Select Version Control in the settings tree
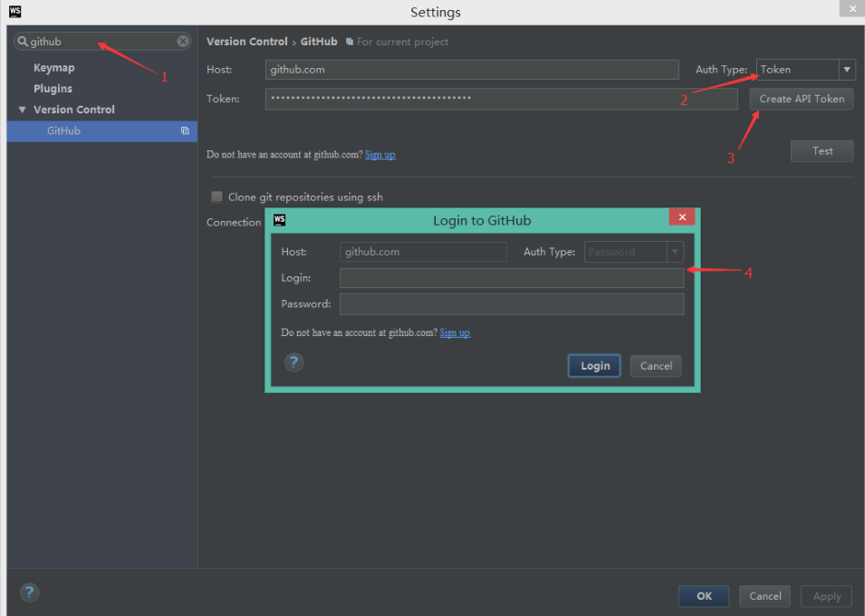Viewport: 865px width, 616px height. tap(74, 110)
